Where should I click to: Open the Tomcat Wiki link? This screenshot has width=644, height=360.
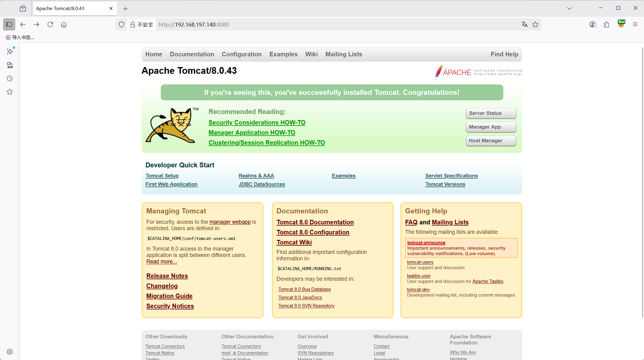pos(294,242)
